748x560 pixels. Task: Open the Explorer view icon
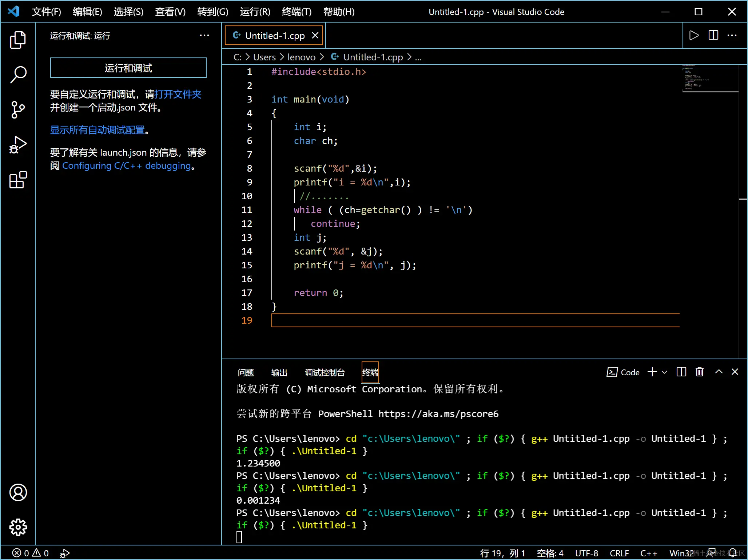pyautogui.click(x=17, y=40)
